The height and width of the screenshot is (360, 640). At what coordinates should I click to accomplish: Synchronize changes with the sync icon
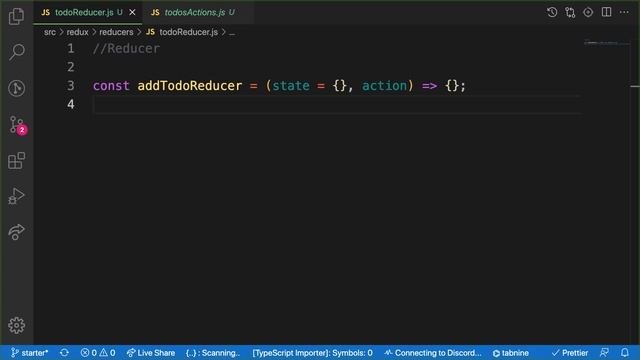point(64,353)
